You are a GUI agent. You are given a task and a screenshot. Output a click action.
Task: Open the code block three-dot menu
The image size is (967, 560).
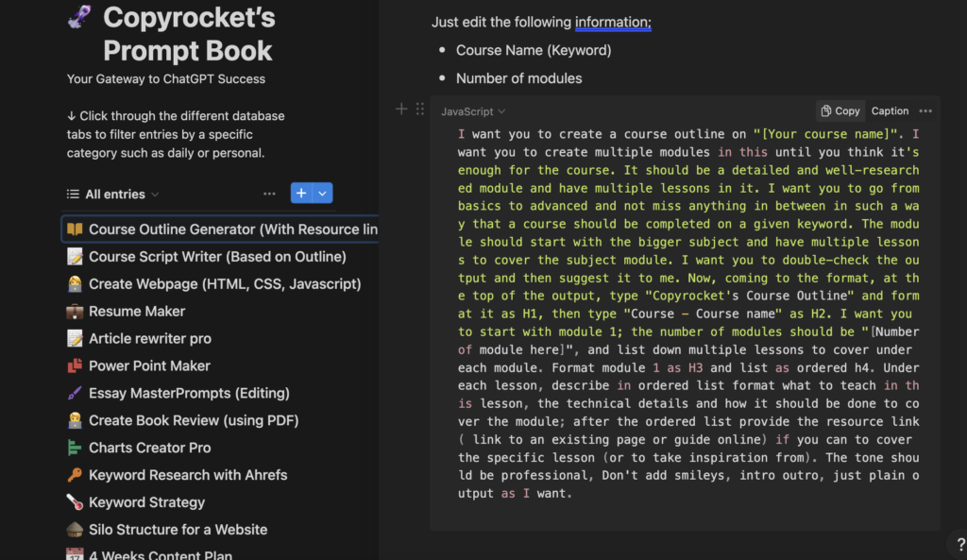coord(925,110)
